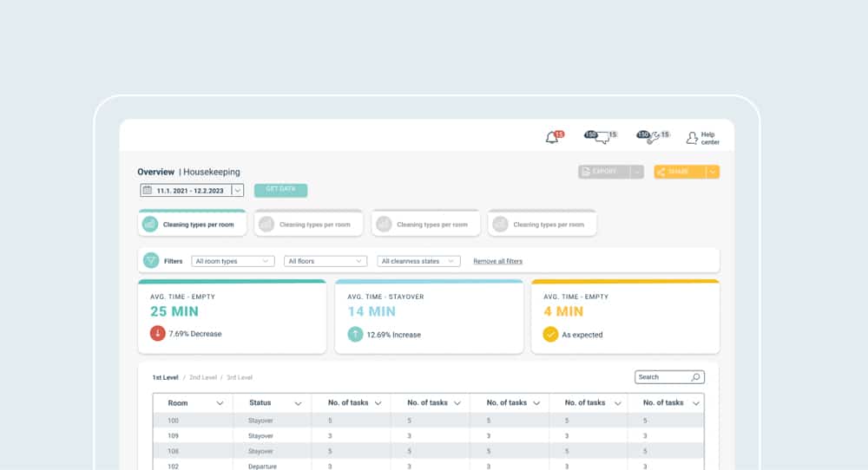Click the As expected text
The width and height of the screenshot is (868, 470).
coord(582,335)
